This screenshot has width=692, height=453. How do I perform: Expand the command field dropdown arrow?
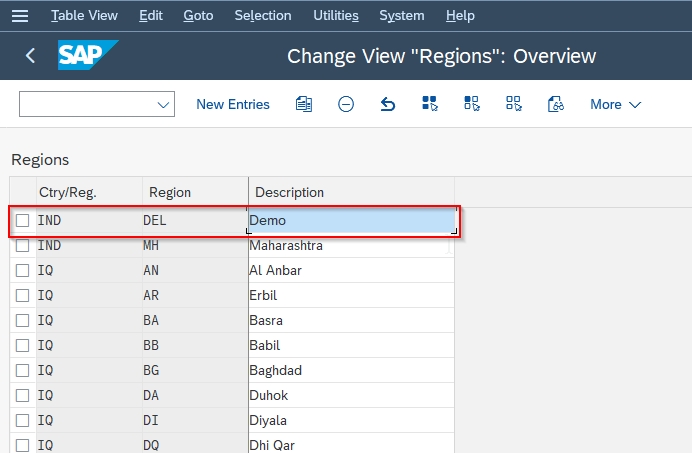click(163, 105)
